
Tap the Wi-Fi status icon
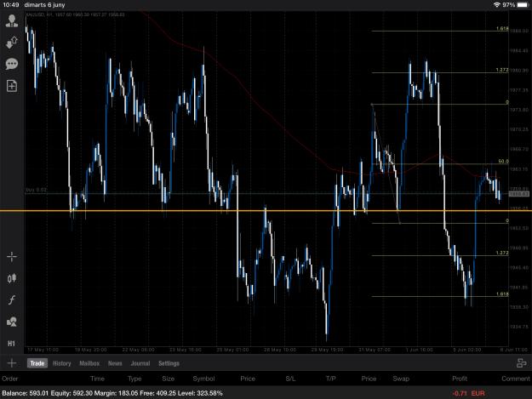(x=497, y=5)
